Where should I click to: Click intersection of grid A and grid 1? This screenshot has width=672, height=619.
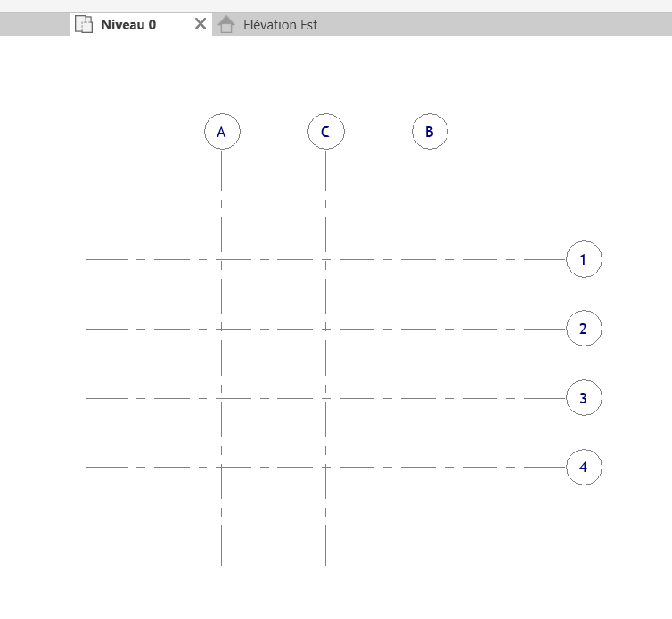(222, 259)
